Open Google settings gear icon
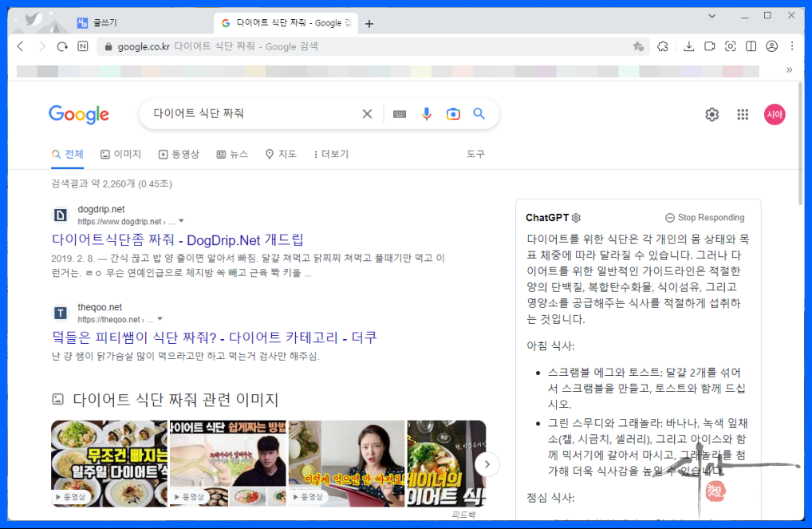 pyautogui.click(x=712, y=115)
